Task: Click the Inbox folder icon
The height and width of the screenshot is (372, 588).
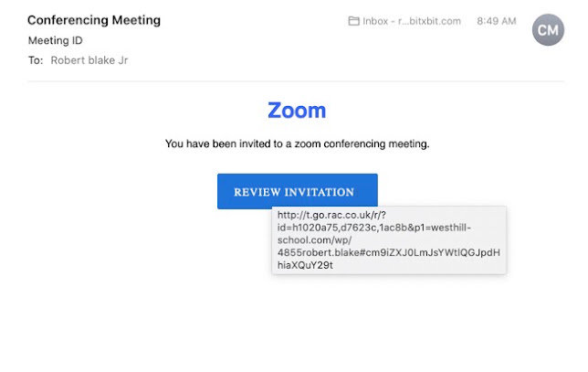Action: [353, 21]
